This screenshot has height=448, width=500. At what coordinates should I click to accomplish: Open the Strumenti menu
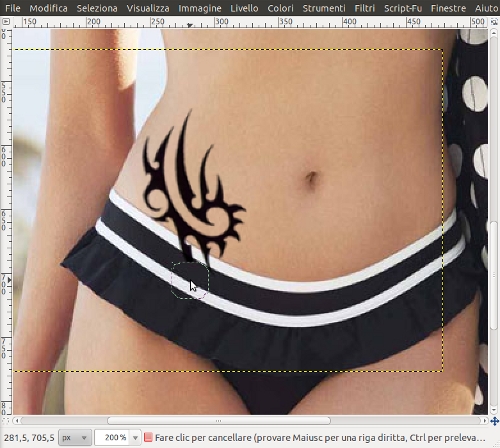click(324, 8)
